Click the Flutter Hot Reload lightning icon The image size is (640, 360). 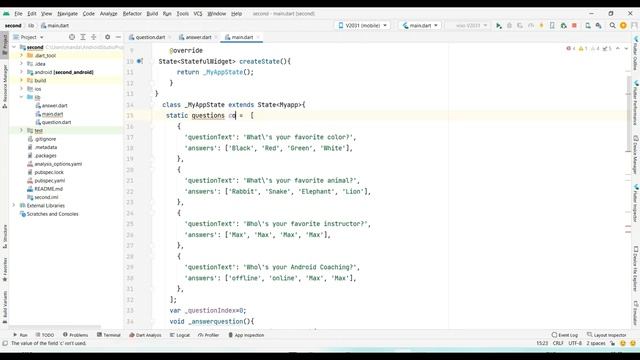542,25
